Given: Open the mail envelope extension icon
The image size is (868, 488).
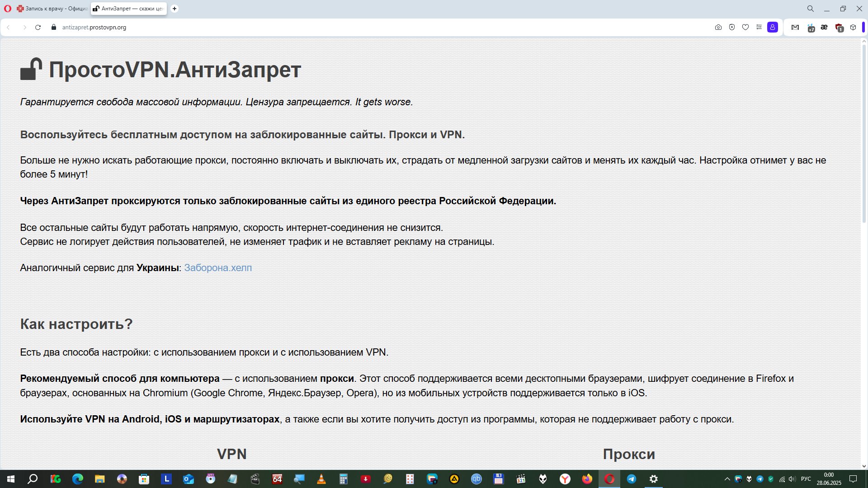Looking at the screenshot, I should 795,28.
